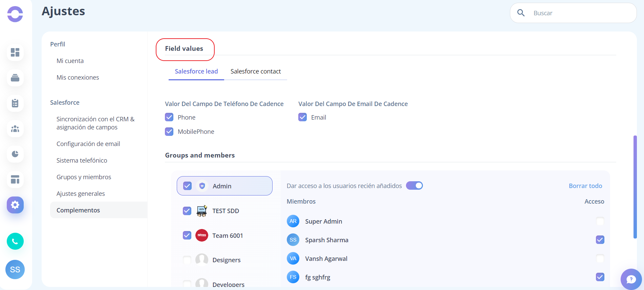
Task: Click the Cadence logo icon
Action: click(15, 14)
